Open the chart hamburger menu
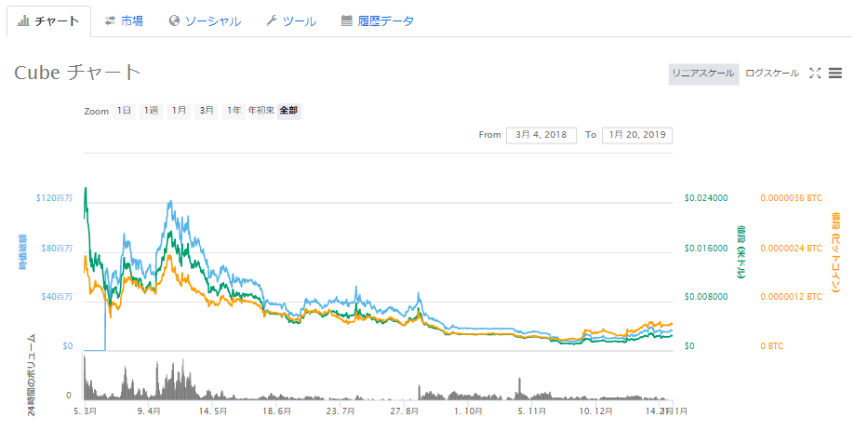This screenshot has height=431, width=868. [835, 74]
